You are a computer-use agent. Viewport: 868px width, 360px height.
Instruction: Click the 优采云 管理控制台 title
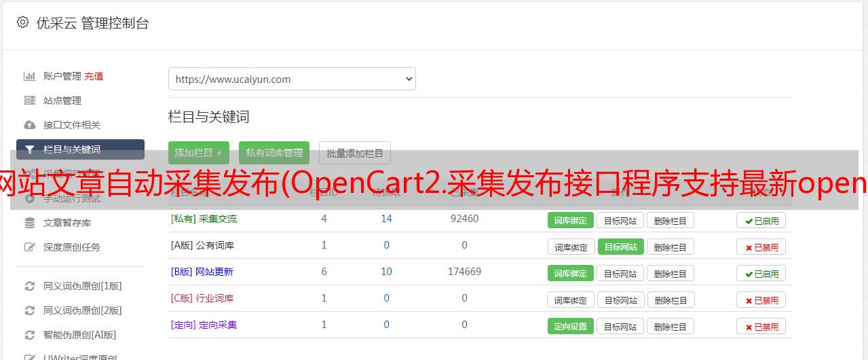(x=92, y=23)
